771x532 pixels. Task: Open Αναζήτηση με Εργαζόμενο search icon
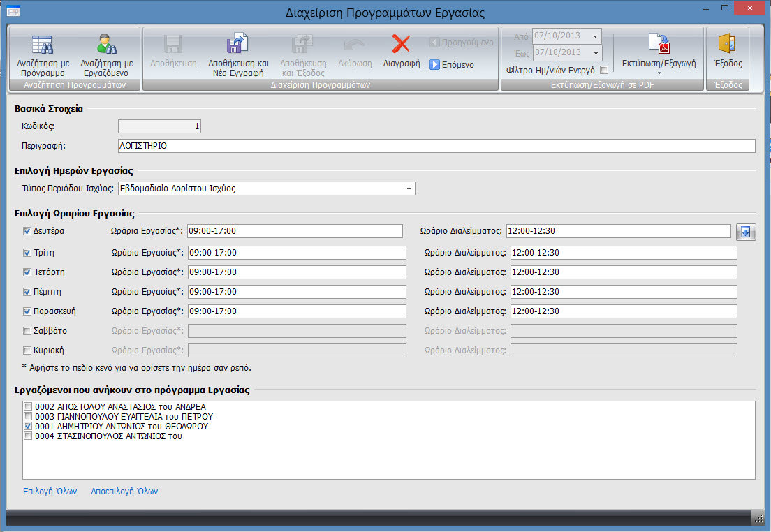point(106,44)
